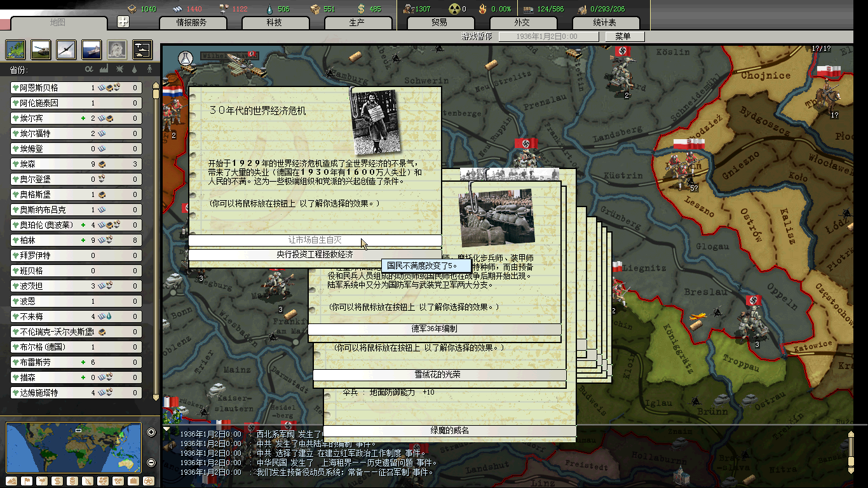The height and width of the screenshot is (488, 868).
Task: Select the coin-stack supply map mode
Action: pyautogui.click(x=72, y=481)
